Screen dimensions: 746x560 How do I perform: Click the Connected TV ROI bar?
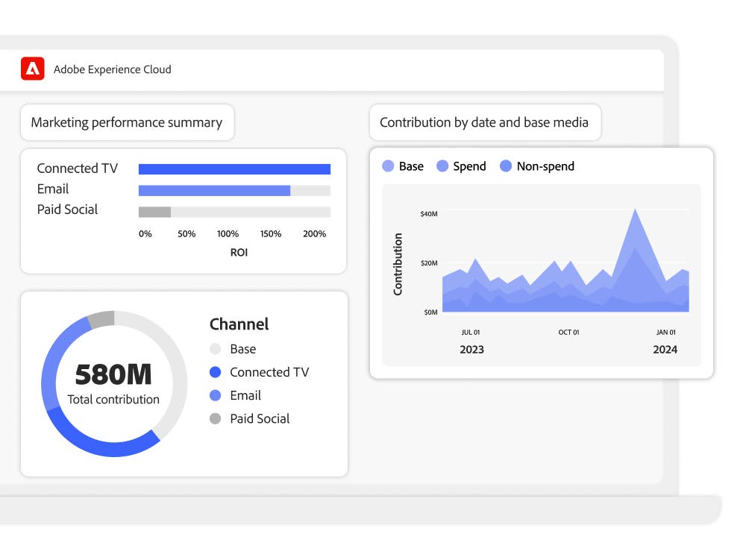coord(234,169)
